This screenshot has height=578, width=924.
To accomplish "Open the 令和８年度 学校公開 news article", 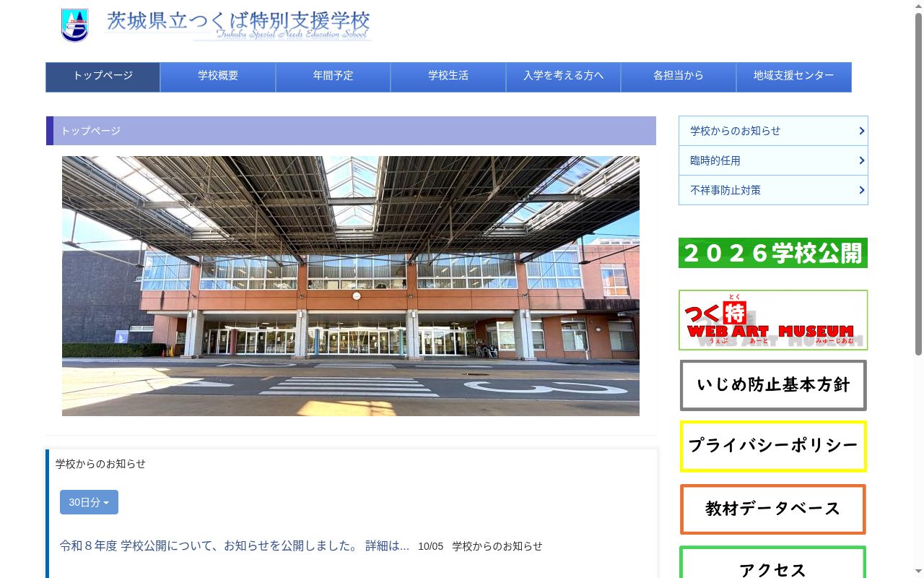I will [x=235, y=545].
